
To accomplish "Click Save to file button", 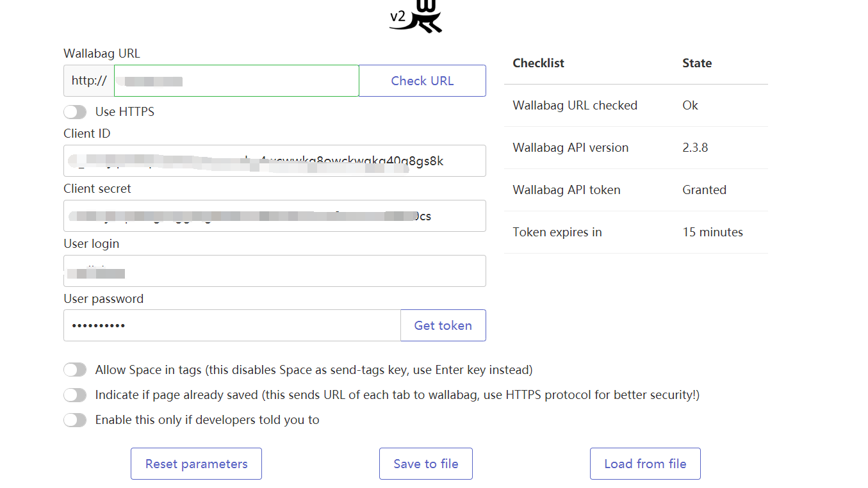I will [425, 464].
